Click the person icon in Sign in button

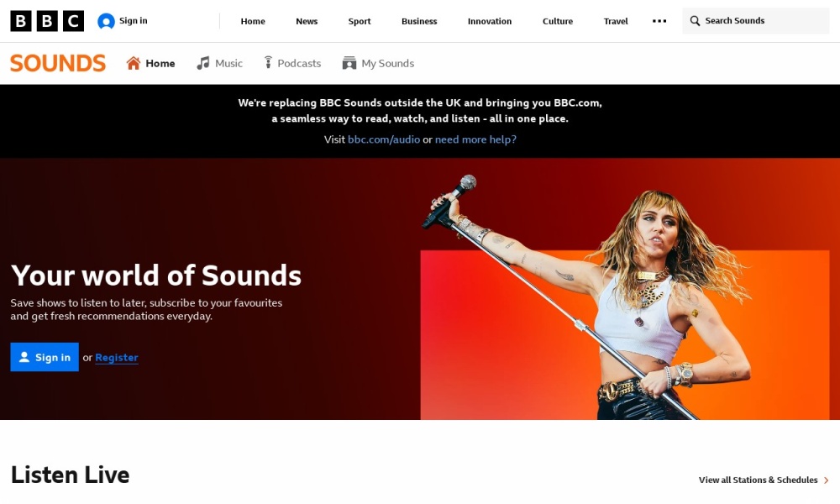pos(24,357)
